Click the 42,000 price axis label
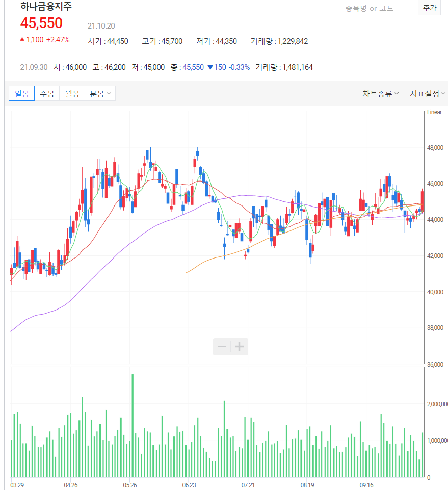The width and height of the screenshot is (448, 490). pyautogui.click(x=435, y=255)
